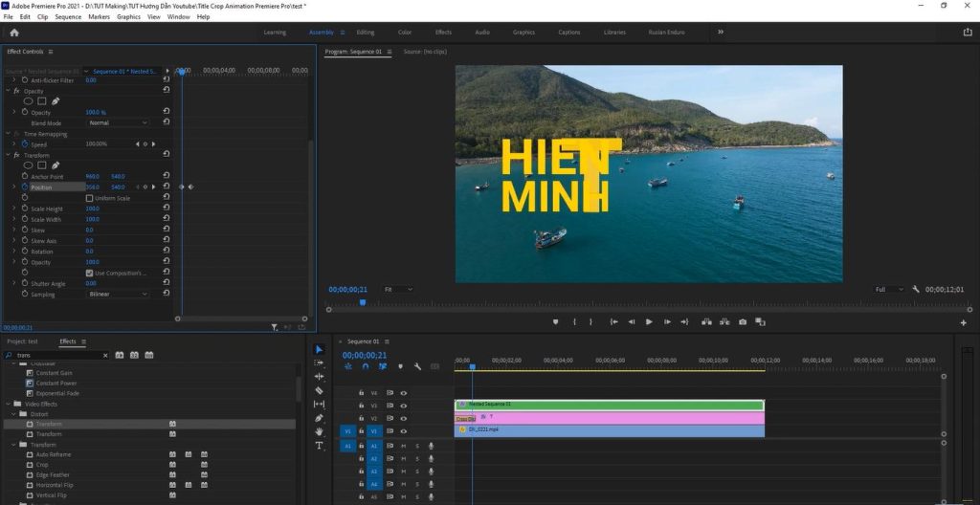
Task: Show more workspaces overflow chevron
Action: (721, 32)
